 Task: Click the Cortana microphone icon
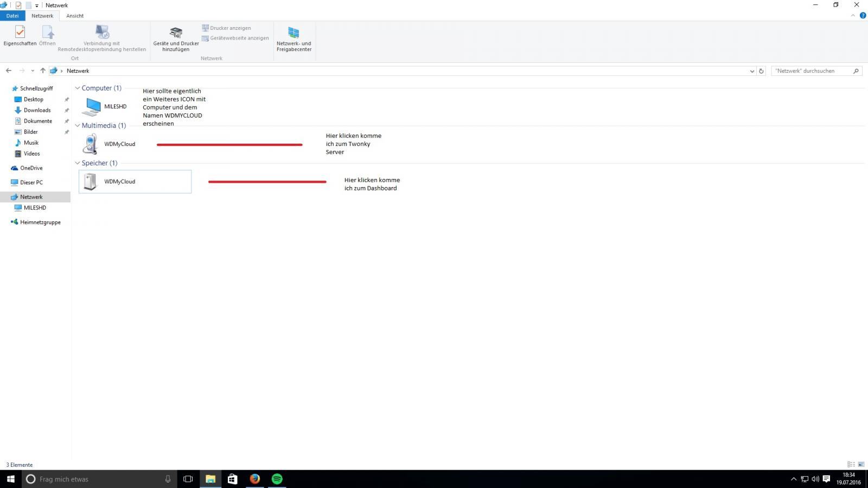pyautogui.click(x=168, y=479)
